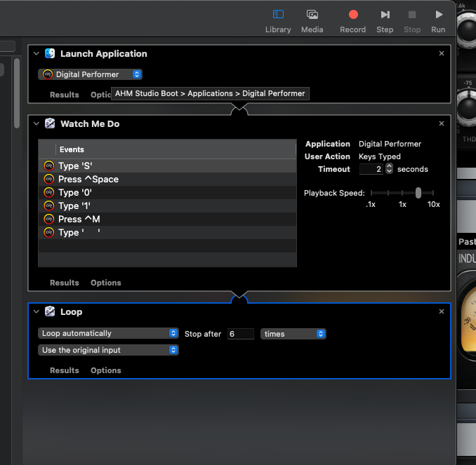Show Results of Launch Application action

[x=65, y=95]
